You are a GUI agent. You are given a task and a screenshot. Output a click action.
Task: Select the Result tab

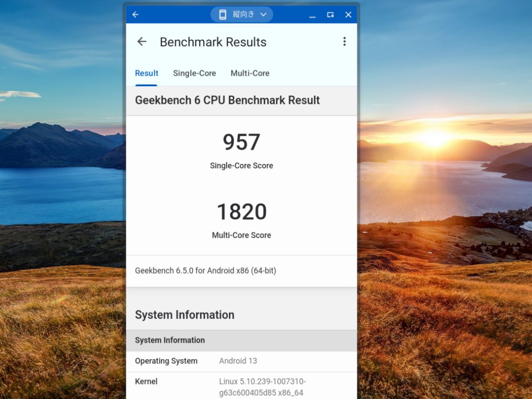coord(146,73)
